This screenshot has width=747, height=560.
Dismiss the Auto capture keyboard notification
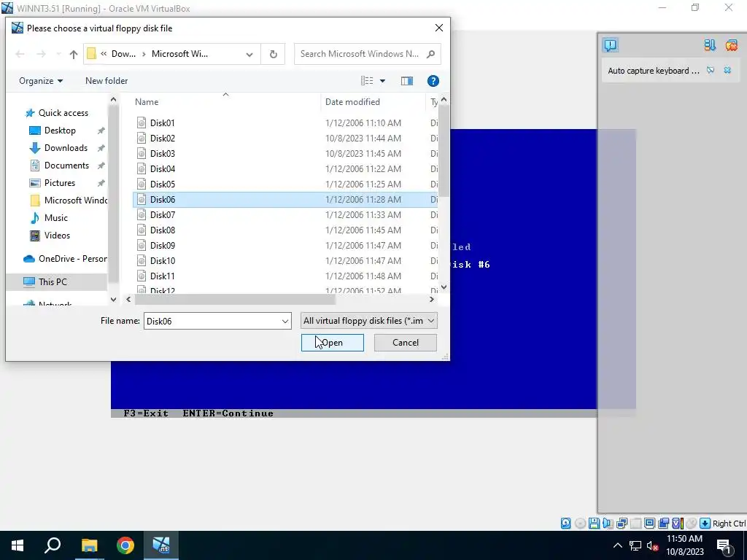[x=727, y=71]
